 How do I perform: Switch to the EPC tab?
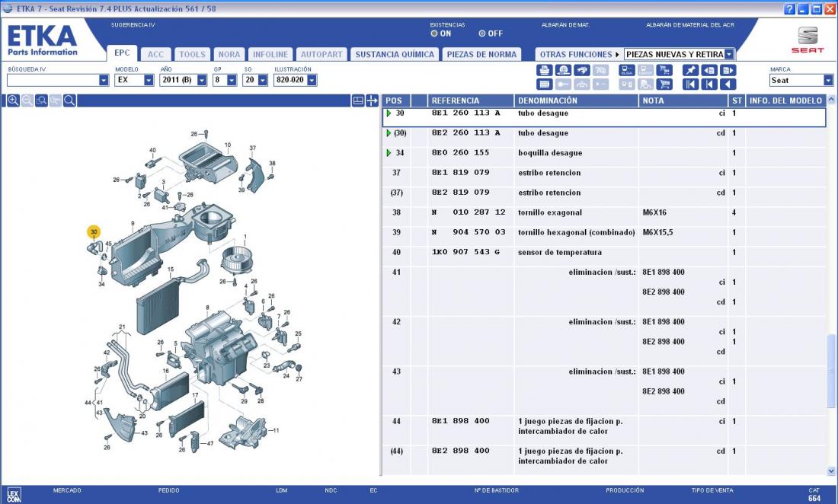tap(122, 53)
